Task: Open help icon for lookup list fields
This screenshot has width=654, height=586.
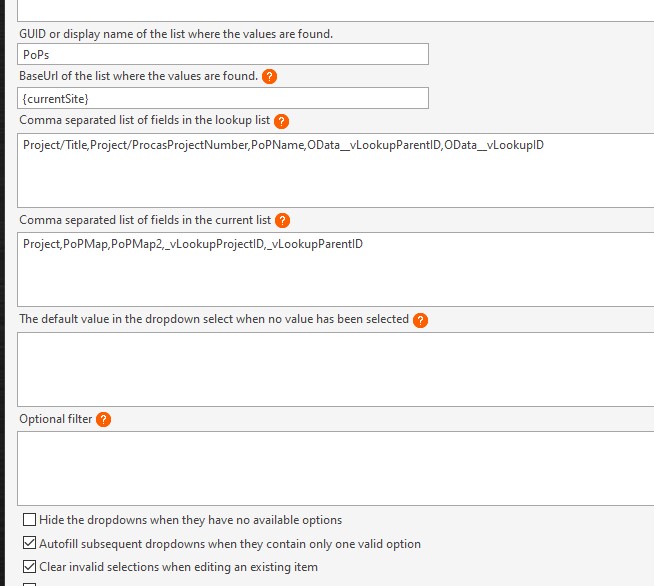Action: coord(282,121)
